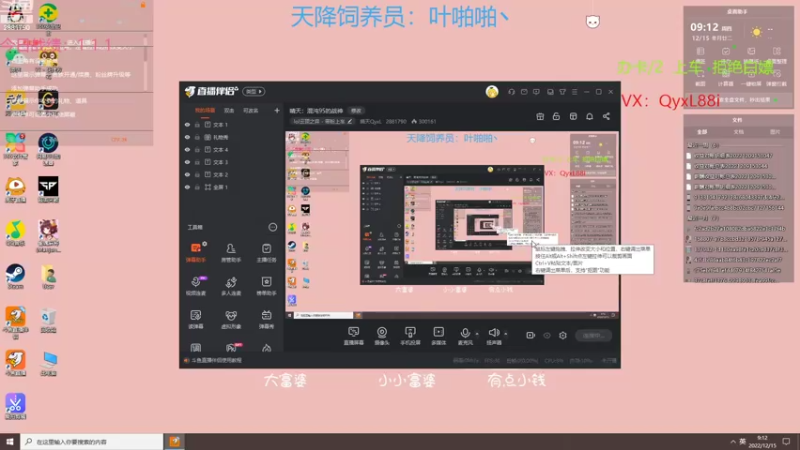Toggle visibility of 全屏 1 source
Screen dimensions: 800x450
click(187, 187)
